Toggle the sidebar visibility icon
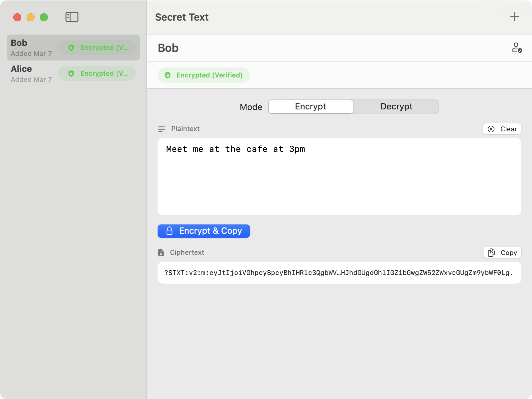This screenshot has width=532, height=399. pos(72,17)
